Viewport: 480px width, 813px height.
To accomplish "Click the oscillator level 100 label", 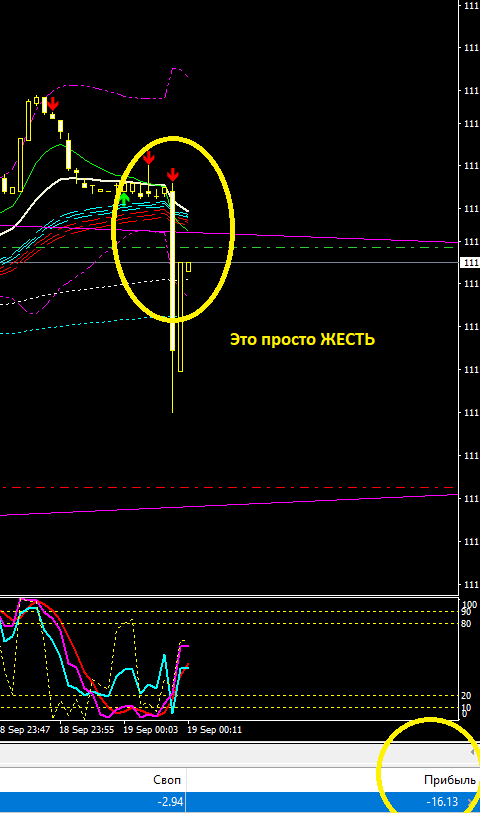I will pos(469,605).
